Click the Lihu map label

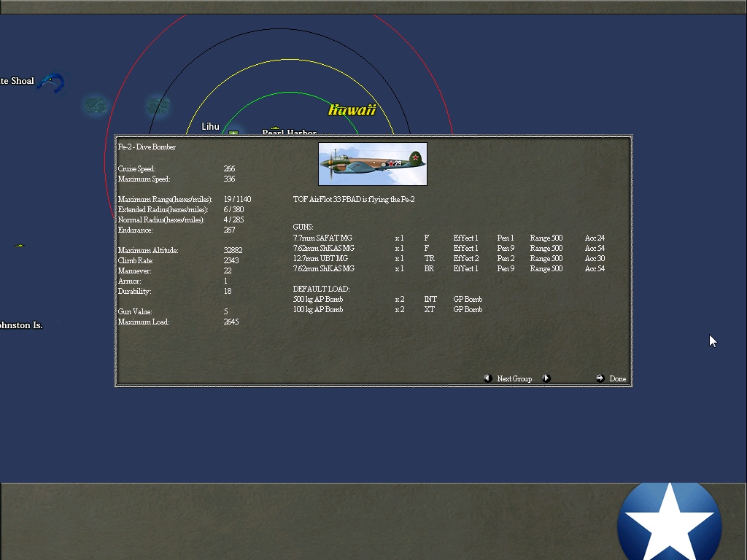click(210, 126)
